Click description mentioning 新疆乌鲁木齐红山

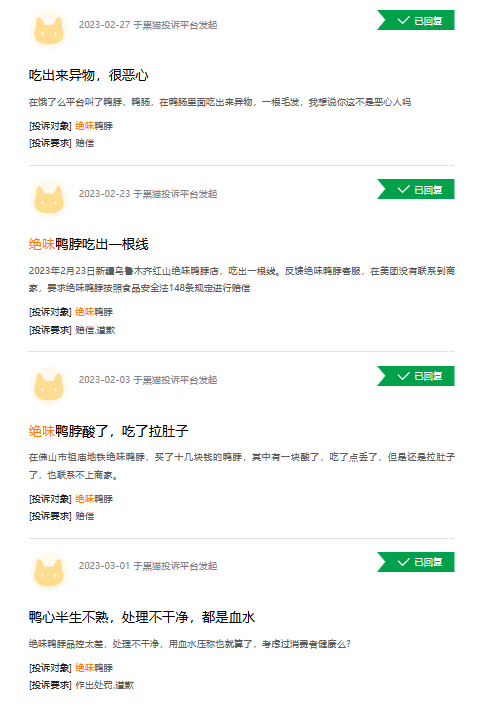click(242, 280)
